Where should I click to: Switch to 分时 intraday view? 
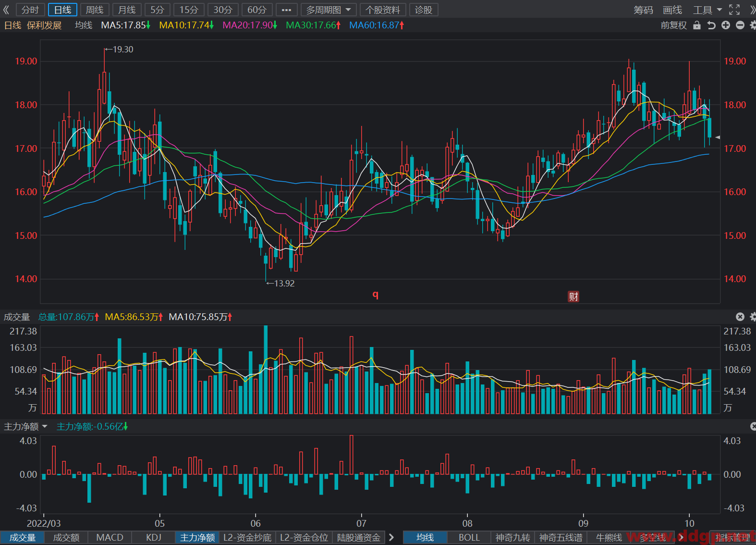tap(30, 10)
